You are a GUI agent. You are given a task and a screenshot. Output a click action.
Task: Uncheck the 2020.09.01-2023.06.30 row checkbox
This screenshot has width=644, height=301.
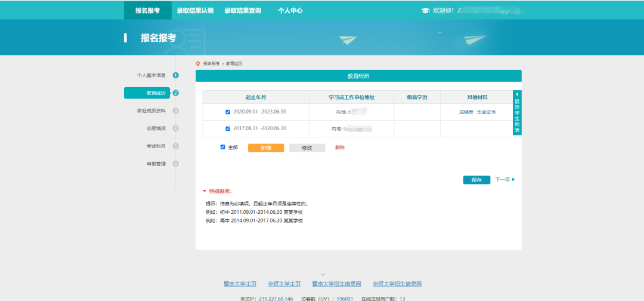228,112
